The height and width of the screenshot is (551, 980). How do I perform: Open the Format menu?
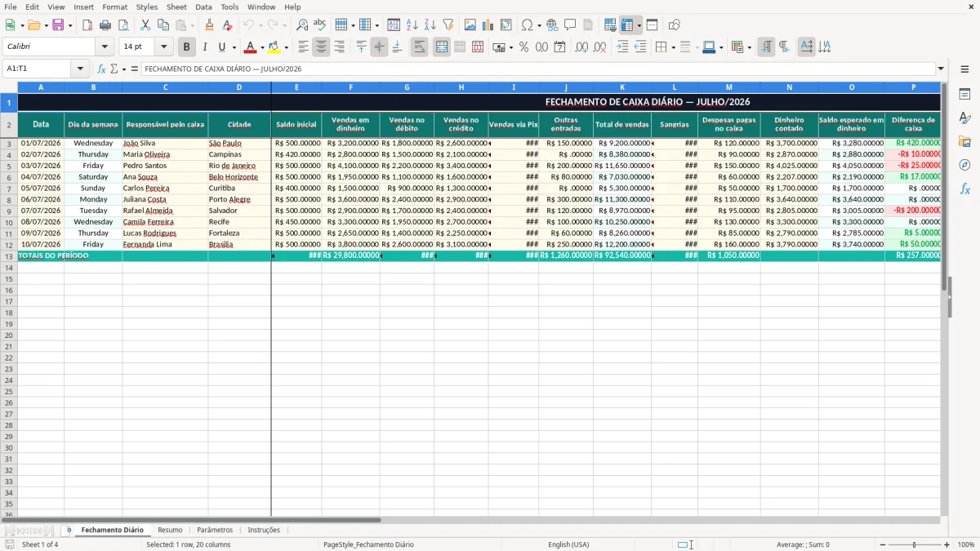pyautogui.click(x=114, y=7)
